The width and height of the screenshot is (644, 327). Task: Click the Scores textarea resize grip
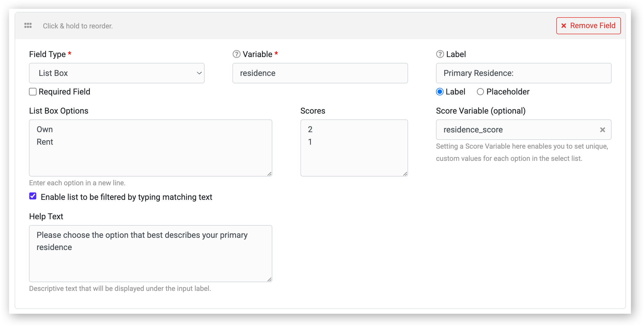pyautogui.click(x=405, y=174)
